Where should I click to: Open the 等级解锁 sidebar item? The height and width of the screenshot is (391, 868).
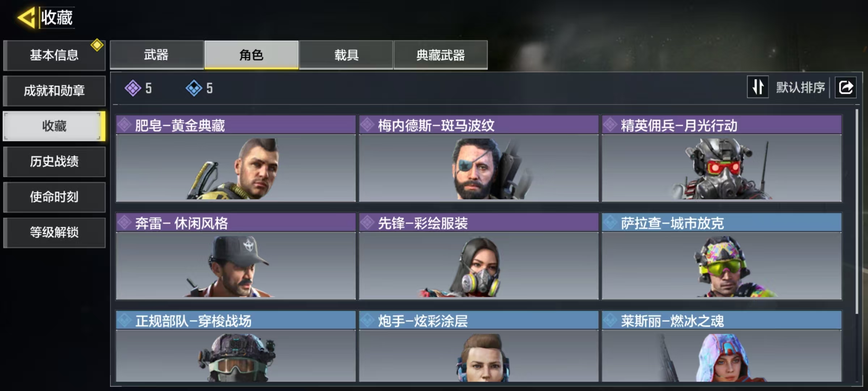pyautogui.click(x=54, y=232)
